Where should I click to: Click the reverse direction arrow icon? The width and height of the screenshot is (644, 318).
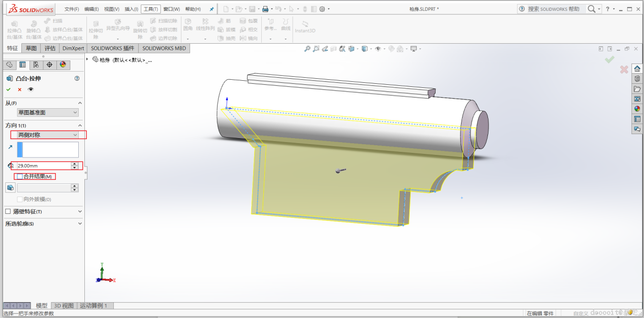[x=10, y=147]
